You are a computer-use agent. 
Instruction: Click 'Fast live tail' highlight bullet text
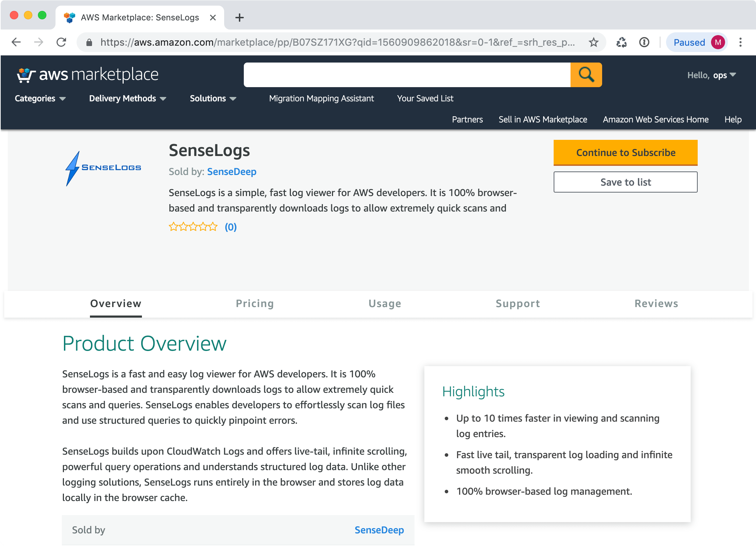point(564,463)
